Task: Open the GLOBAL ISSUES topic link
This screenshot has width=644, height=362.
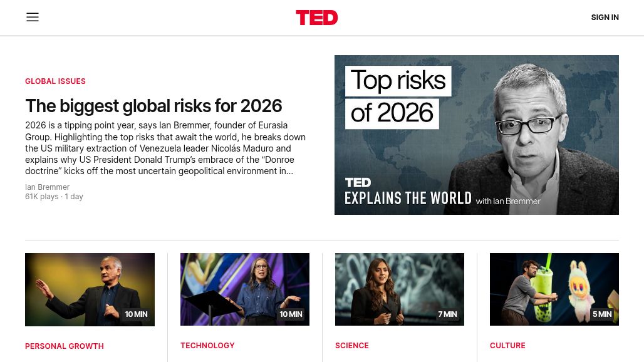Action: (55, 81)
